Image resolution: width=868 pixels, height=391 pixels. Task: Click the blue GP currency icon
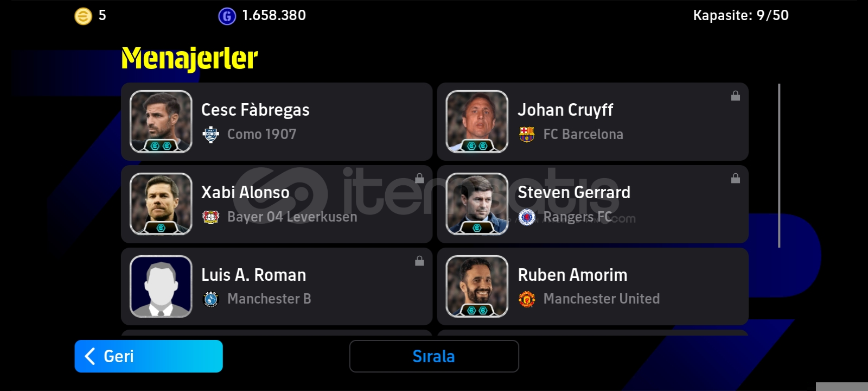coord(227,16)
